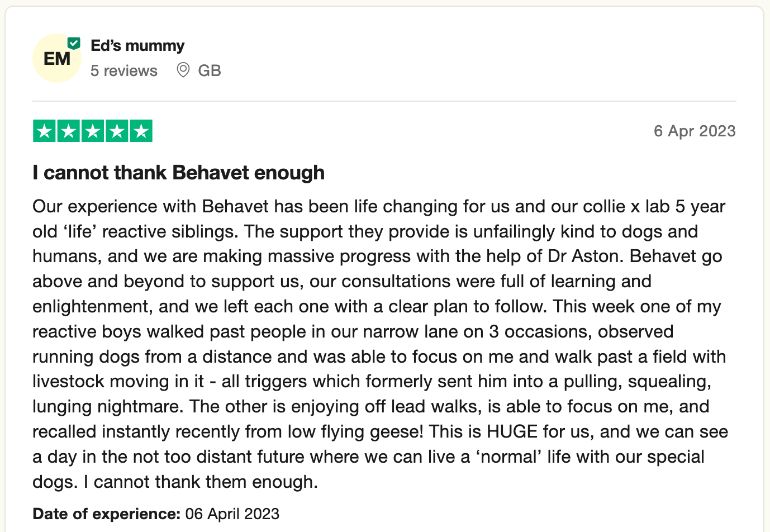Screen dimensions: 770x532
Task: Click the EM avatar circle
Action: [57, 58]
